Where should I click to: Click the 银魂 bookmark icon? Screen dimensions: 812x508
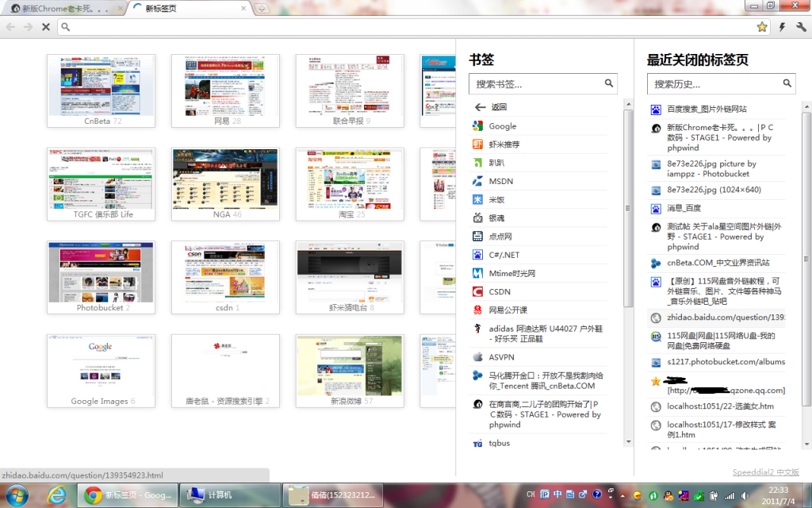click(x=477, y=217)
